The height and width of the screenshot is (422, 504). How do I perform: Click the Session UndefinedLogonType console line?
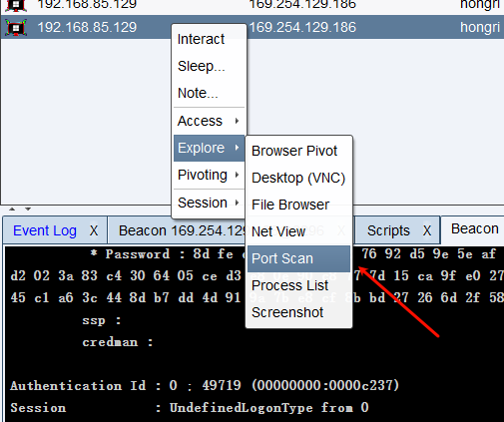190,408
